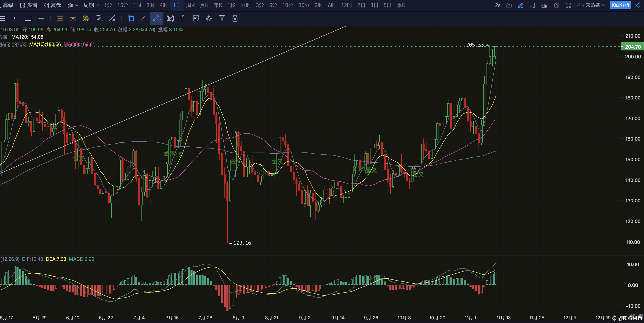Screen dimensions: 644x323
Task: Switch to the 周K weekly timeframe
Action: pos(190,5)
